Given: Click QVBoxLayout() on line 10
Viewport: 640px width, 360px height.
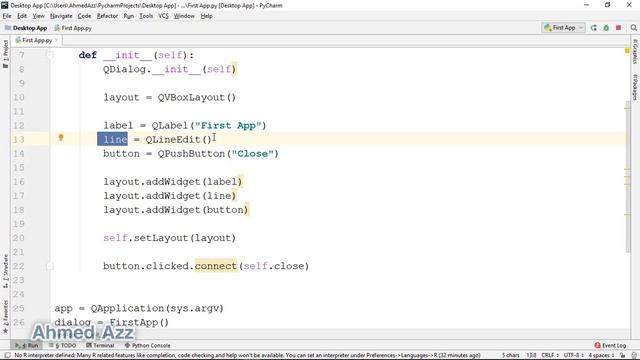Looking at the screenshot, I should [x=197, y=98].
